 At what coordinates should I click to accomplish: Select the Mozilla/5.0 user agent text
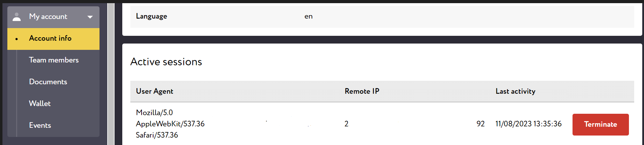(154, 113)
